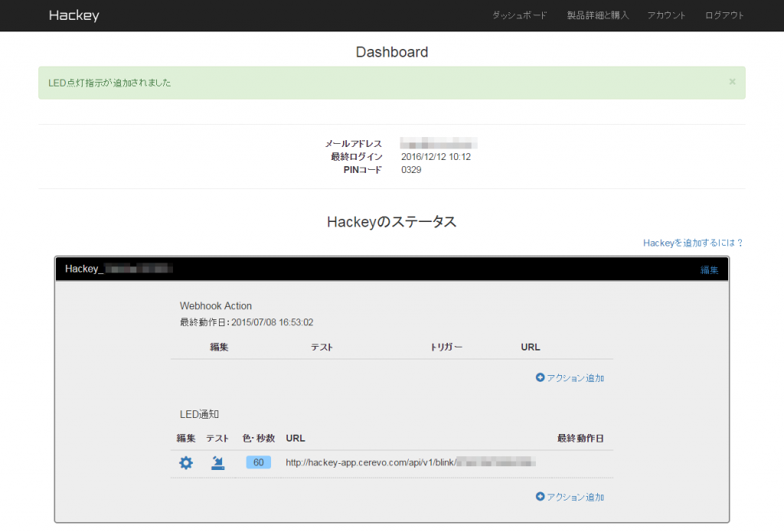This screenshot has height=532, width=784.
Task: Click the hackey-app.cerevo.com blink URL
Action: (370, 462)
